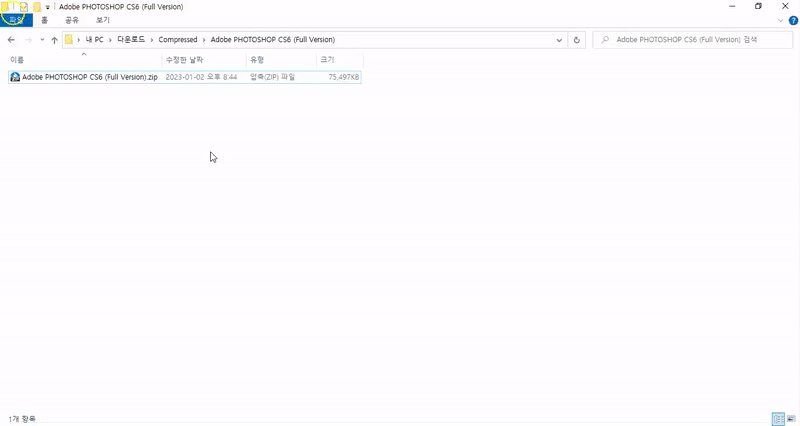
Task: Click the file type 압축(ZIP) 파일
Action: tap(272, 77)
